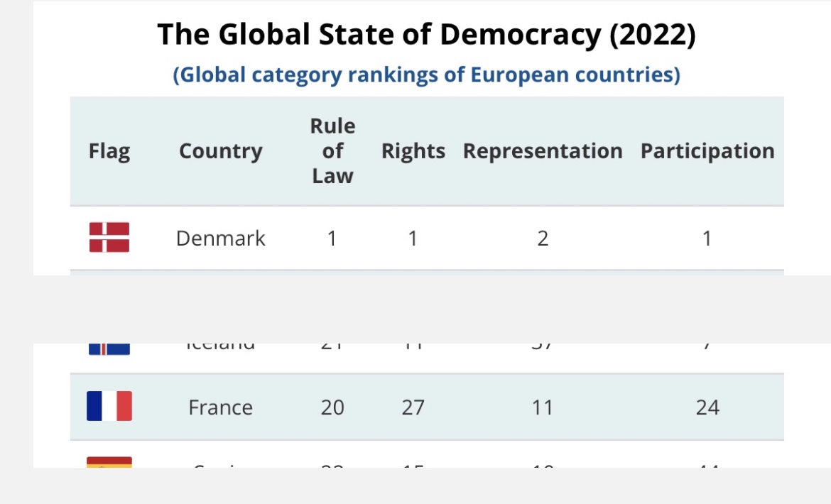Select the France country name
Screen dimensions: 831x504
point(220,407)
